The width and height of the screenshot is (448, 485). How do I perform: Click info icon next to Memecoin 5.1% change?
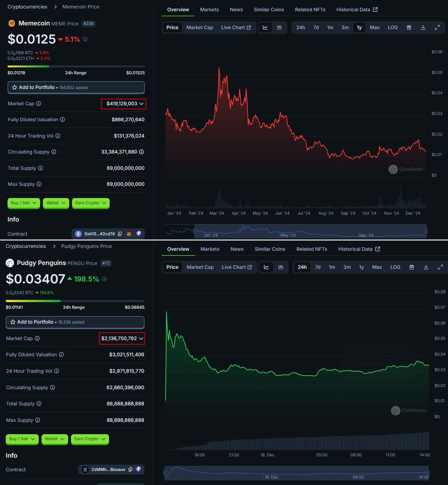click(85, 39)
